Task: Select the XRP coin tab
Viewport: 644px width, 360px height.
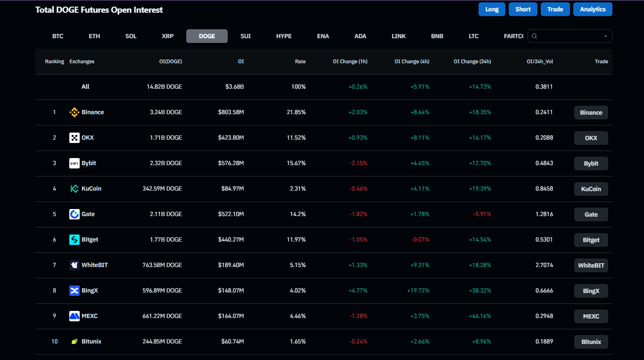Action: (168, 36)
